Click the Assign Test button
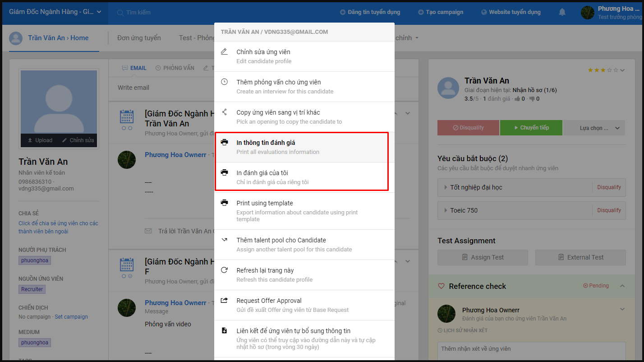The image size is (644, 362). [x=483, y=257]
